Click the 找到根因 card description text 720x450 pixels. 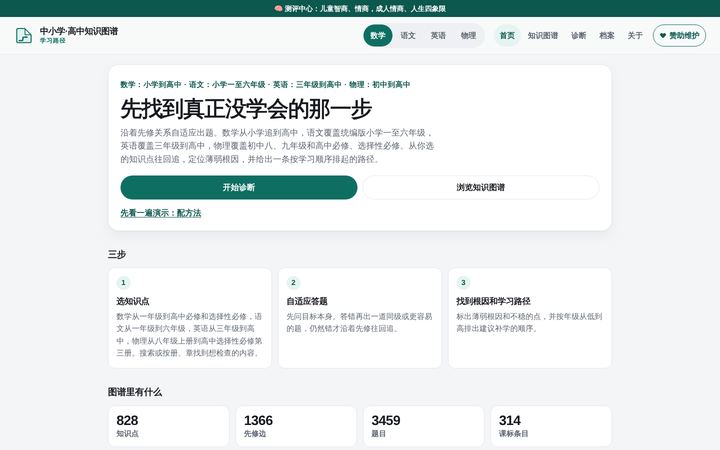[x=529, y=322]
